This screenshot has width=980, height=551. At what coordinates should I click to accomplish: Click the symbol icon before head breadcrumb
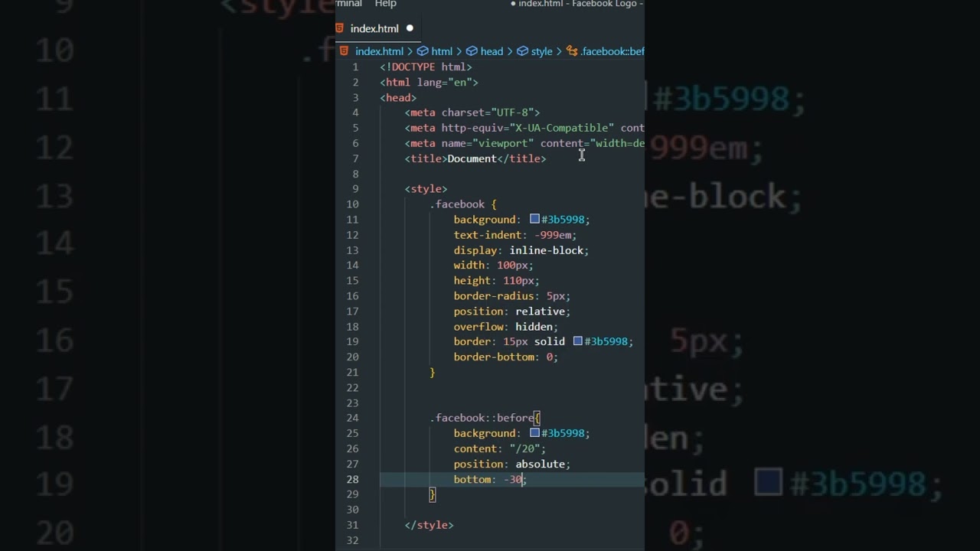click(x=472, y=51)
